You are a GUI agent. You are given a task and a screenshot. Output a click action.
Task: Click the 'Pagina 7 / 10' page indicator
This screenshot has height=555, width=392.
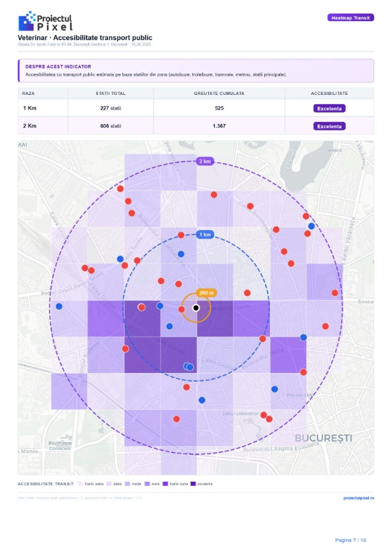point(350,540)
